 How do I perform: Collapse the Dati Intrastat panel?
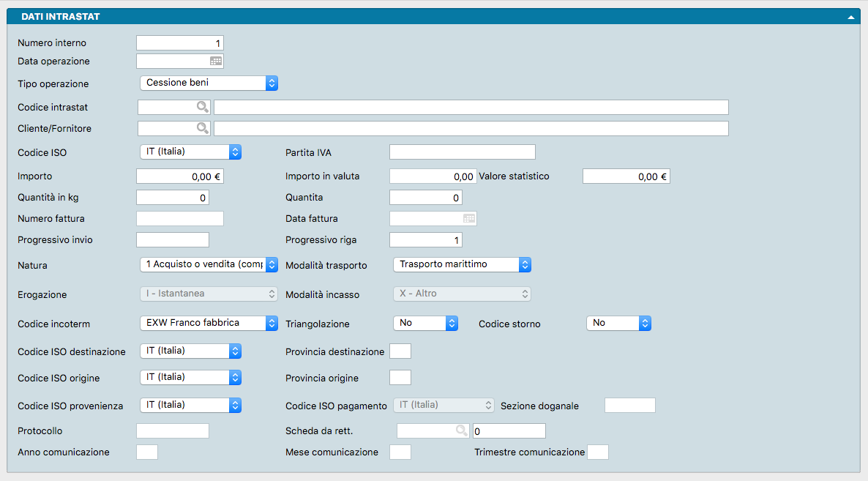(x=851, y=16)
